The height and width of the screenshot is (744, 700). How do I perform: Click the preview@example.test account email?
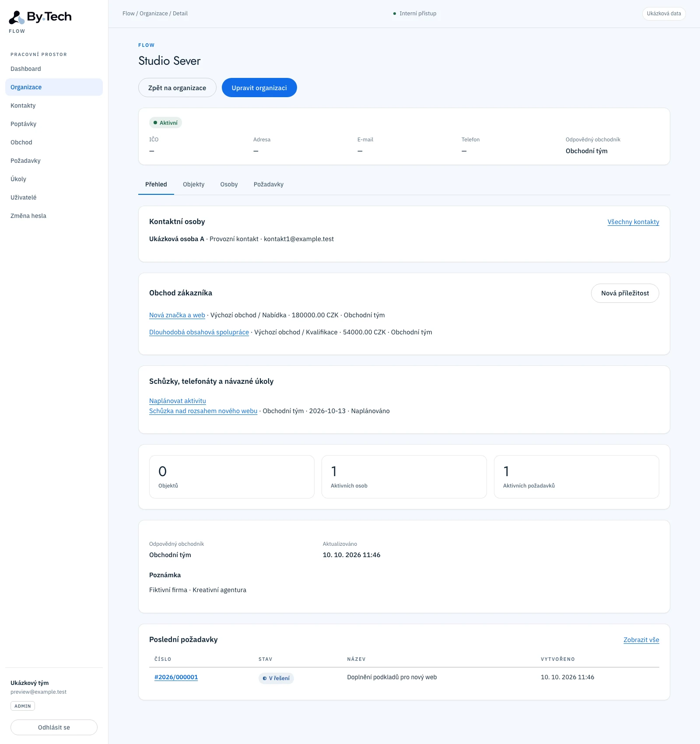(38, 692)
